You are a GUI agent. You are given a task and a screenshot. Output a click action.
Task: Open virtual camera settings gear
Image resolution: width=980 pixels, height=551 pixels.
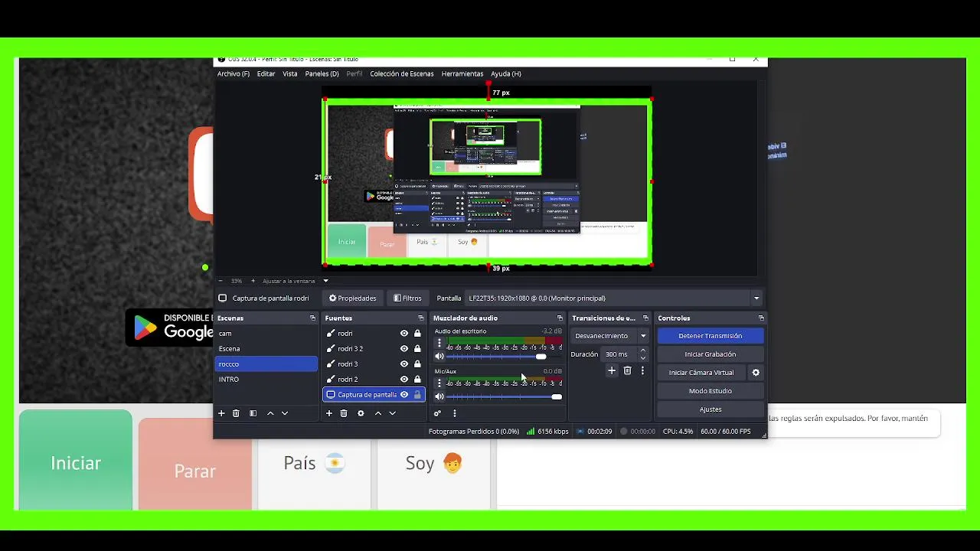tap(756, 373)
